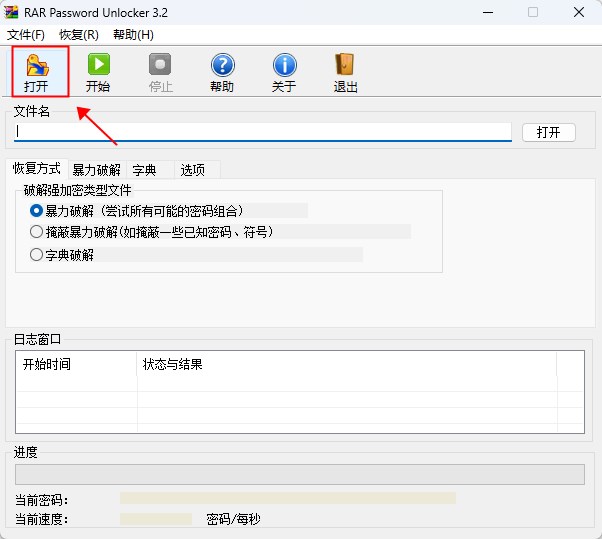Switch to the 暴力破解 tab
602x539 pixels.
point(97,170)
